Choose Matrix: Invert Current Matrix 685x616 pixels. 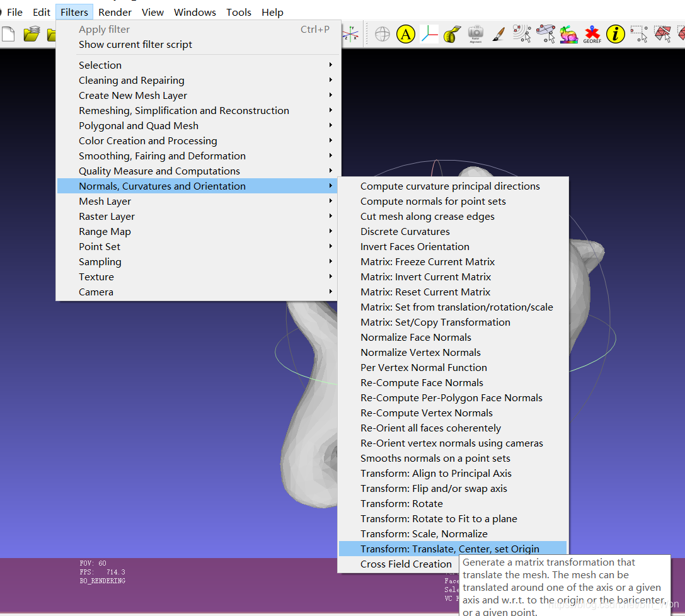tap(452, 277)
